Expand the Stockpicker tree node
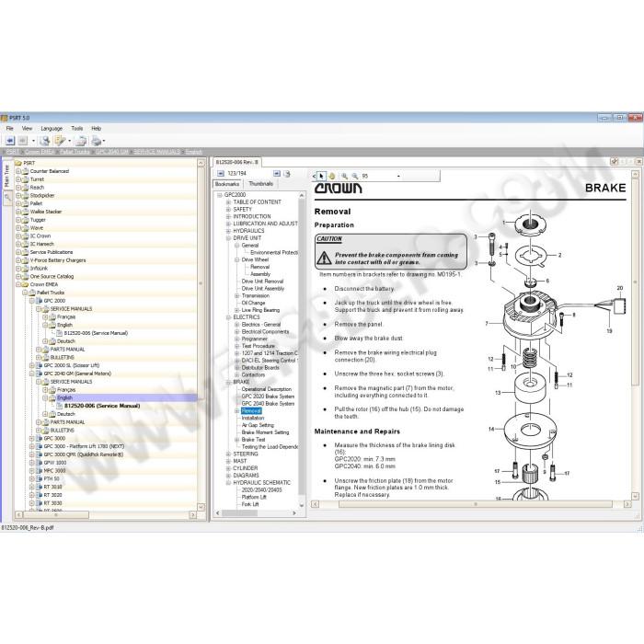 18,195
